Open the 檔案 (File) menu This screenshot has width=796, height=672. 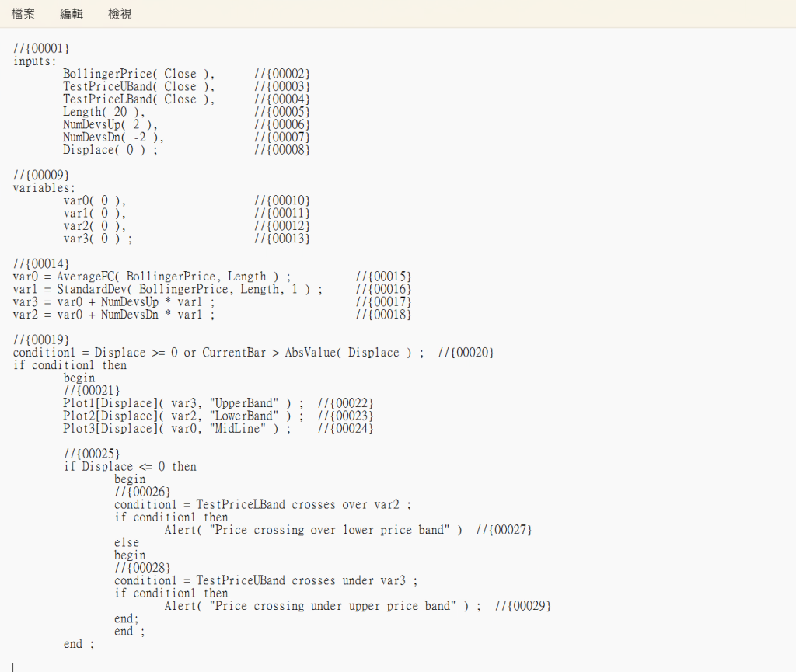(23, 14)
